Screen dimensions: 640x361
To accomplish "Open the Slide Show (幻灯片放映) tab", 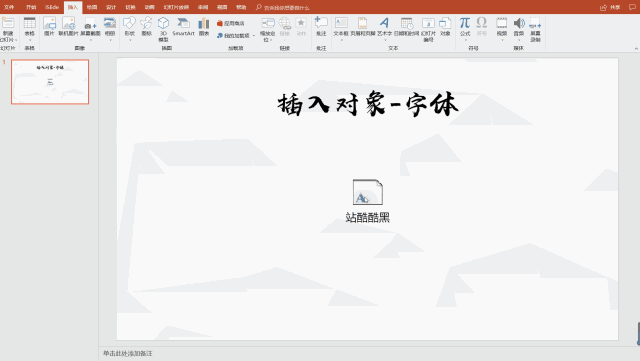I will pyautogui.click(x=176, y=7).
